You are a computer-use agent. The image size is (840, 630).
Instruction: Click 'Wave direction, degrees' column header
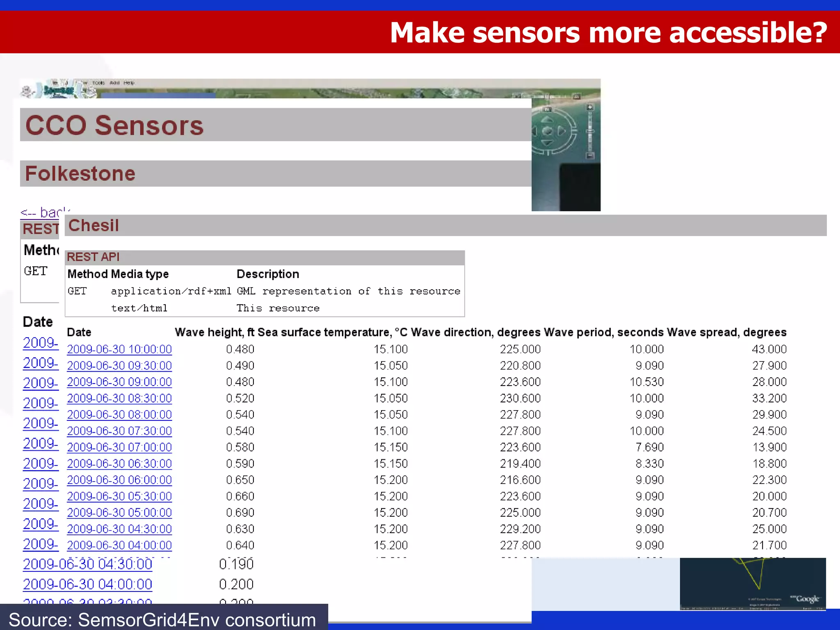point(476,332)
